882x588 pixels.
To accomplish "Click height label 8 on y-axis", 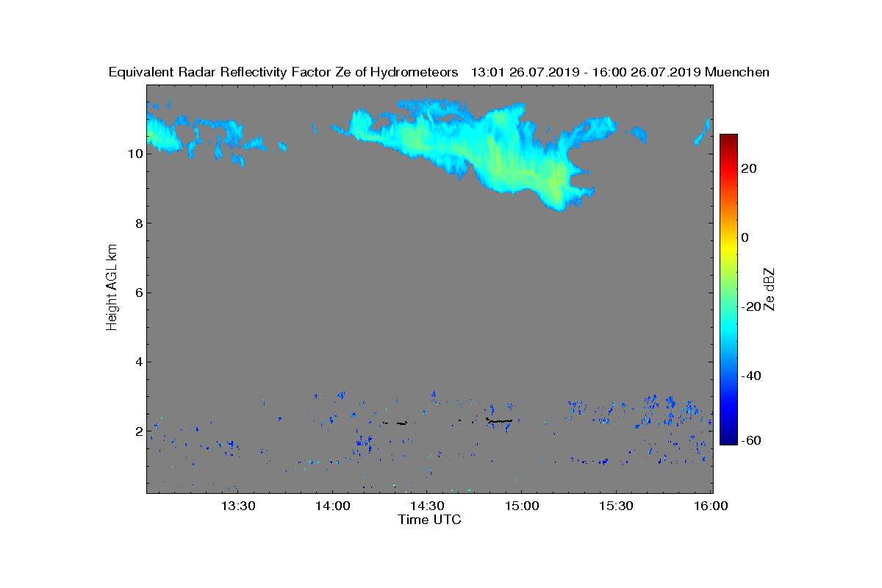I will [138, 223].
